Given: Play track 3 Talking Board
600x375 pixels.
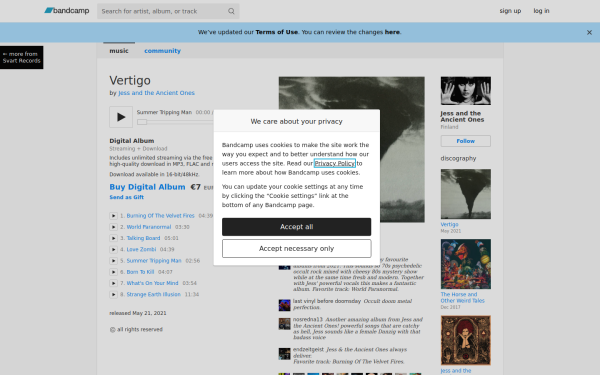Looking at the screenshot, I should [x=113, y=238].
